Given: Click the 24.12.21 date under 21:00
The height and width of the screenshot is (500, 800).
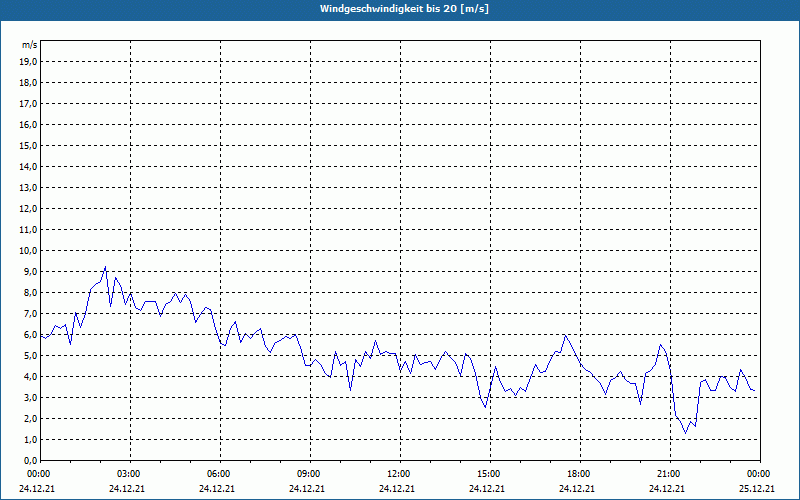Looking at the screenshot, I should click(x=667, y=488).
